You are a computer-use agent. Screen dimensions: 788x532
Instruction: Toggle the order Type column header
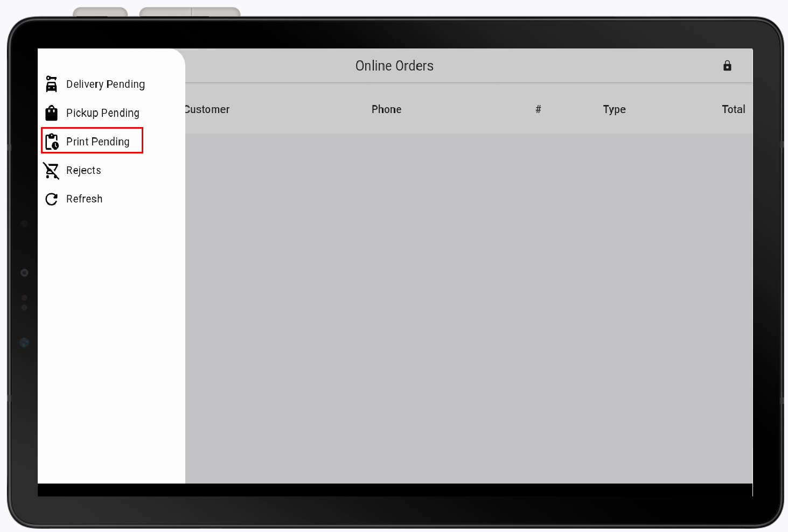point(614,109)
